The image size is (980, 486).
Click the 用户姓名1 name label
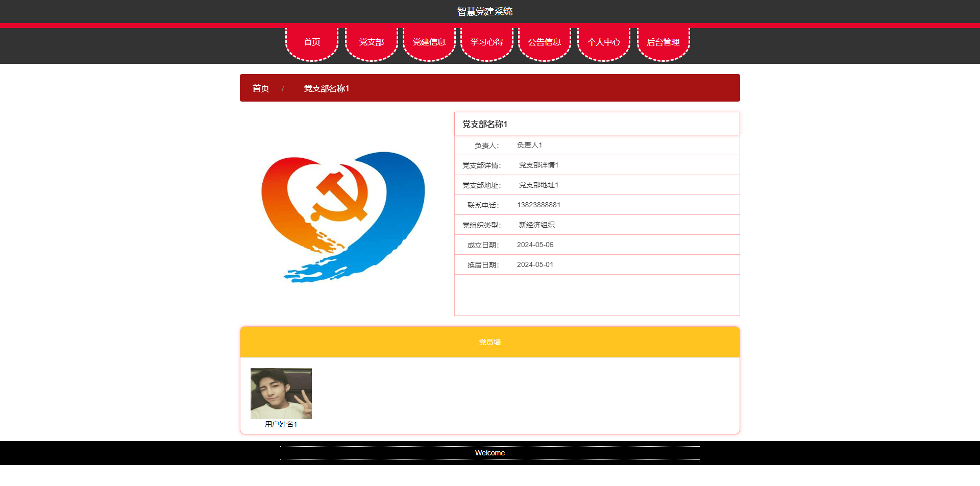coord(281,424)
